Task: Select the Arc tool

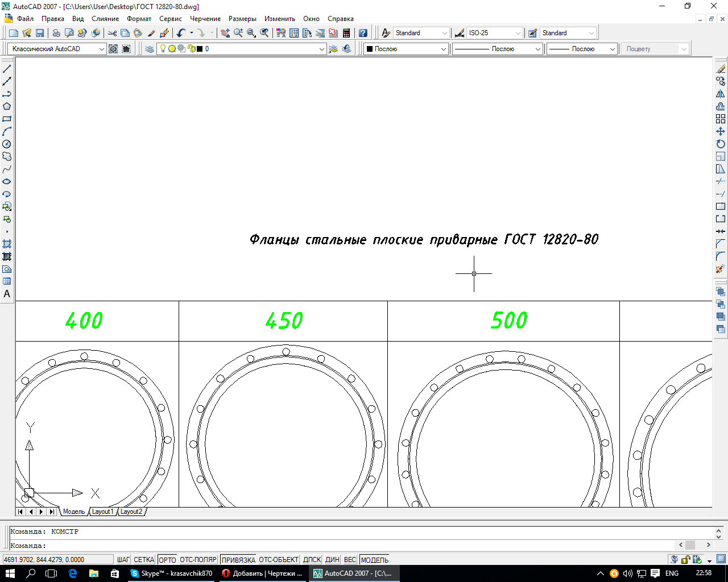Action: (7, 131)
